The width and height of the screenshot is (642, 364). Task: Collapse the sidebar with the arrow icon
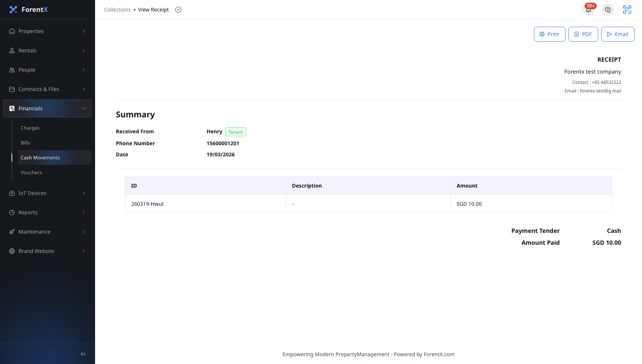83,354
